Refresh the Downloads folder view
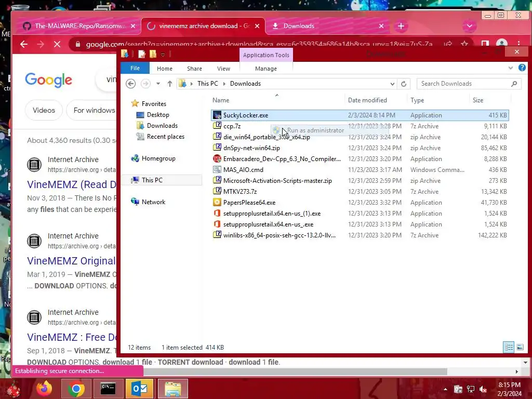 (403, 84)
